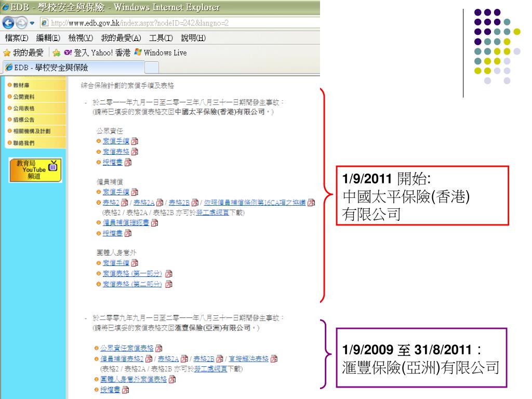Click PDF icon beside 索償表格 (第二部分)
Viewport: 532px width, 399px height.
(169, 284)
